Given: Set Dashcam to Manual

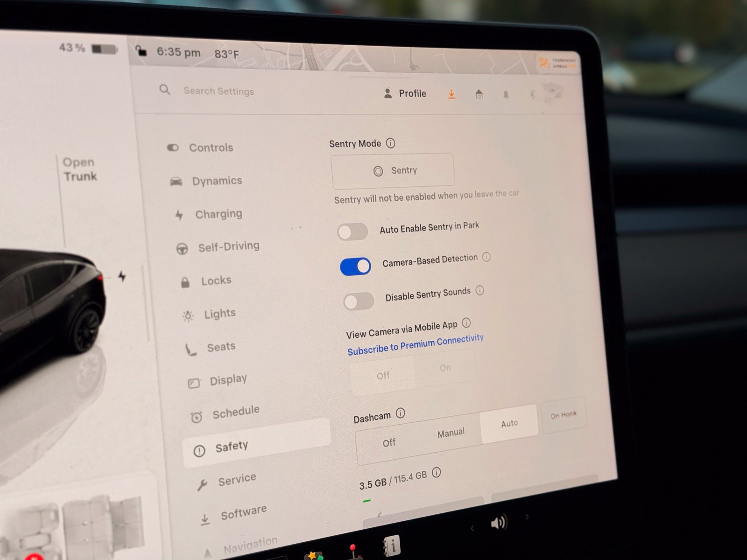Looking at the screenshot, I should tap(451, 433).
